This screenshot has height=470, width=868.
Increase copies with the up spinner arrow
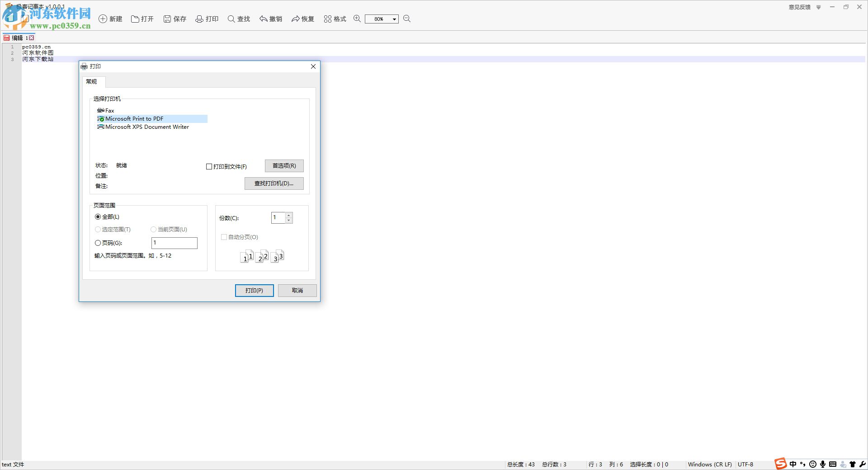click(289, 215)
